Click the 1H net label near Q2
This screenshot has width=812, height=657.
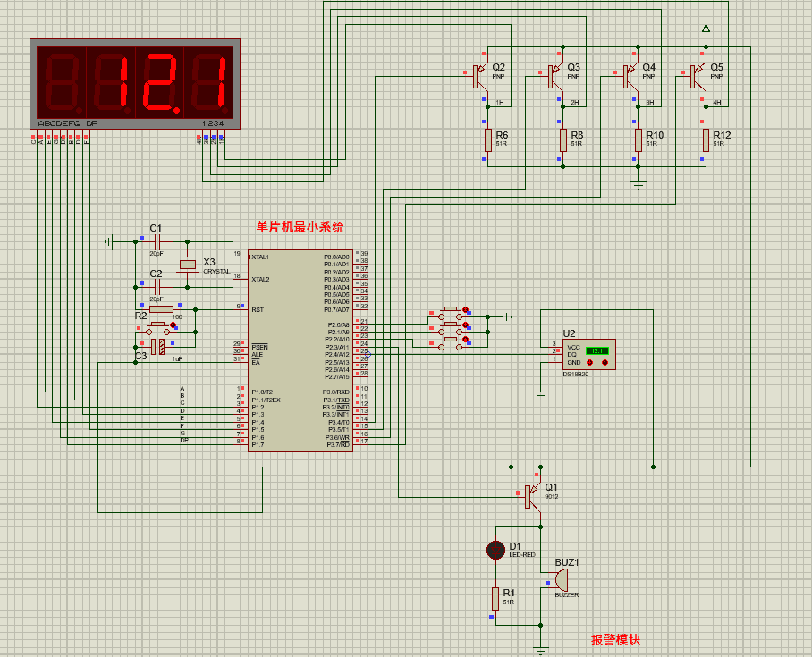tap(500, 103)
